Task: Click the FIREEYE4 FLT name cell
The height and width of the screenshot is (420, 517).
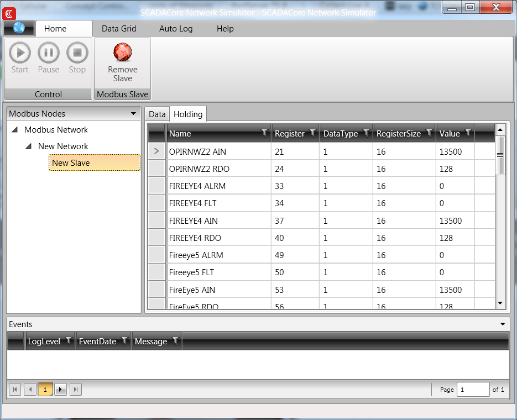Action: pyautogui.click(x=219, y=203)
